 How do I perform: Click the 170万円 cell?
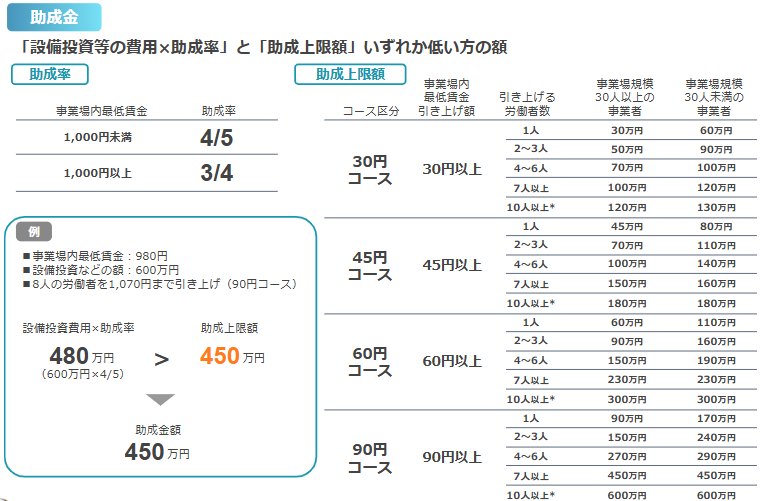tap(716, 419)
